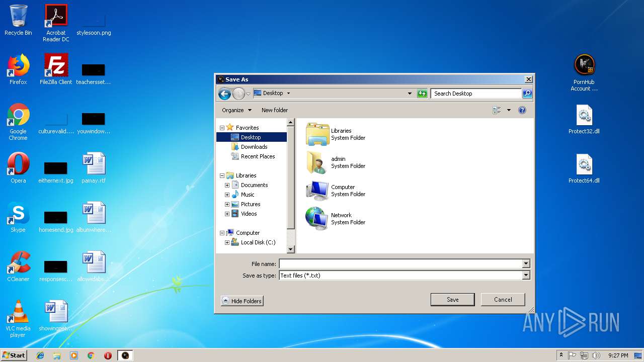Open the address bar history dropdown
This screenshot has width=644, height=362.
410,94
